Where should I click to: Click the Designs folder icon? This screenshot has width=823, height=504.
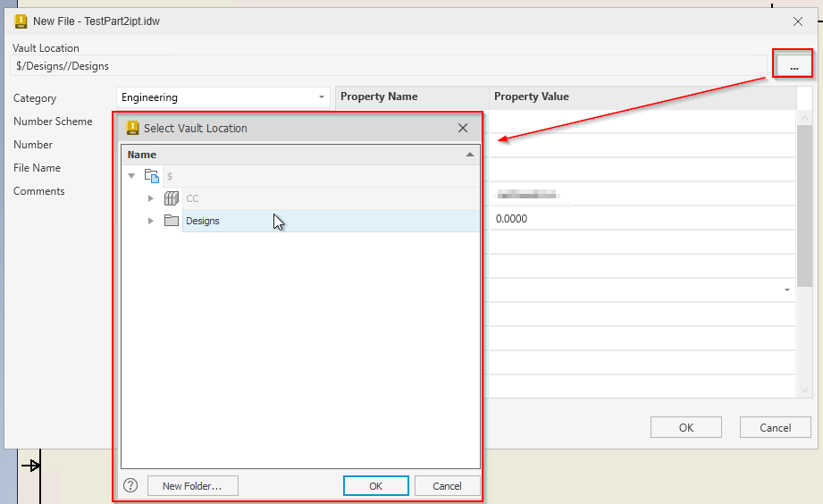[172, 221]
